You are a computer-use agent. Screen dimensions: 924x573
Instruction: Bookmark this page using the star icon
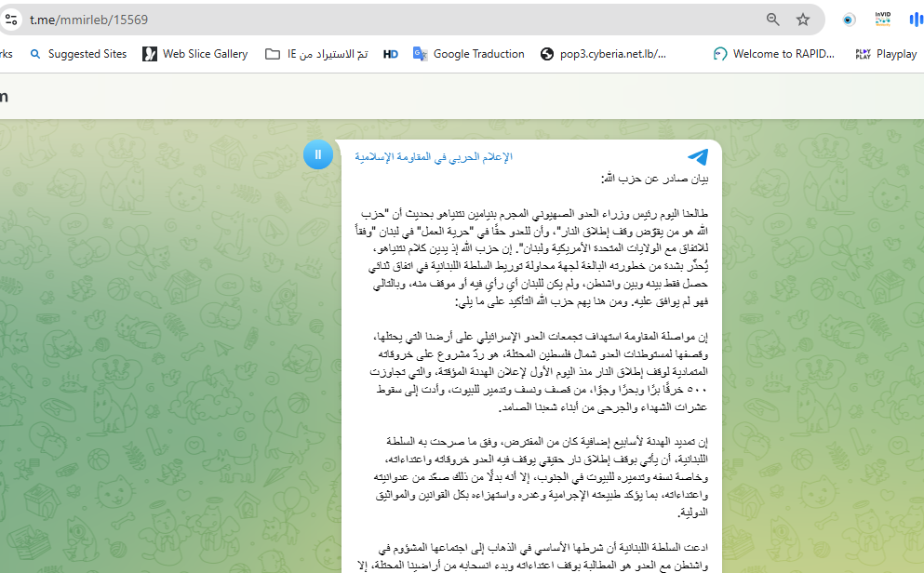pyautogui.click(x=802, y=19)
